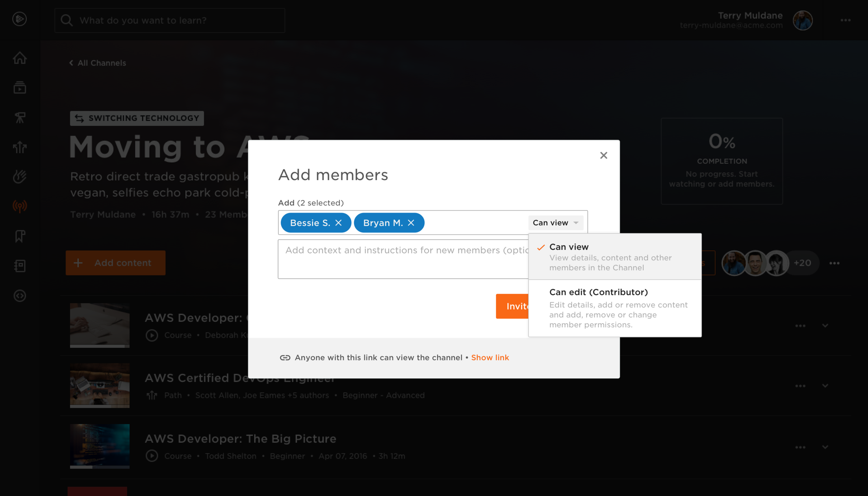Open the code brackets sidebar icon
Viewport: 868px width, 496px height.
click(20, 296)
